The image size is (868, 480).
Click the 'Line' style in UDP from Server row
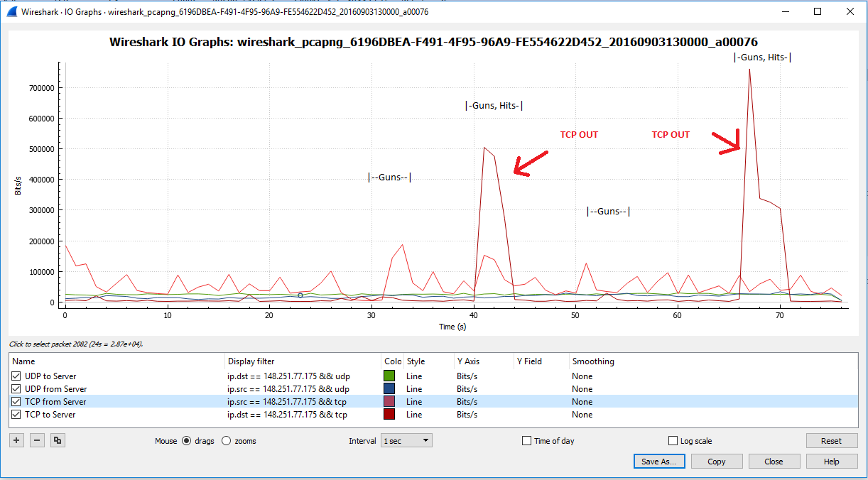click(413, 389)
